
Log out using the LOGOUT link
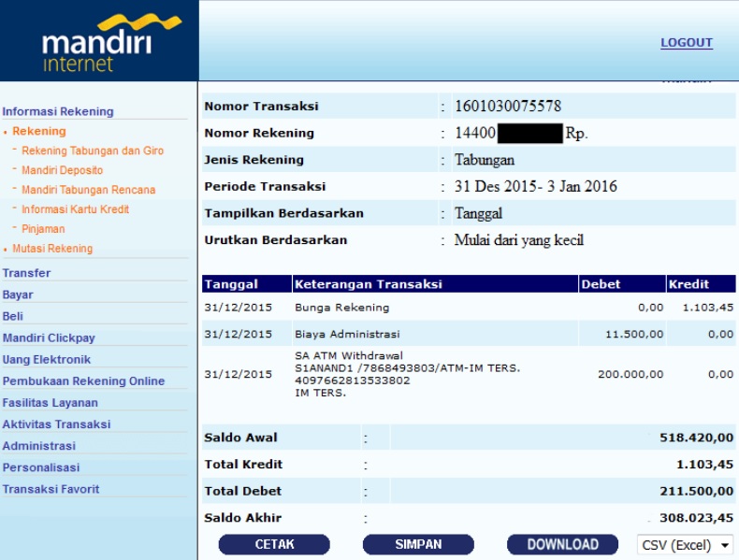(687, 43)
